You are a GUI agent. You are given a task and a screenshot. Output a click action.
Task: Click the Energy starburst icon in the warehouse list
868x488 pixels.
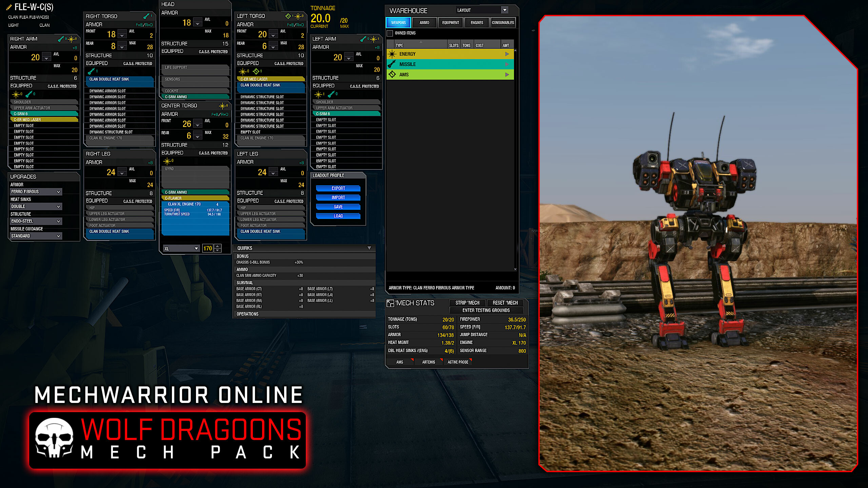(x=392, y=54)
